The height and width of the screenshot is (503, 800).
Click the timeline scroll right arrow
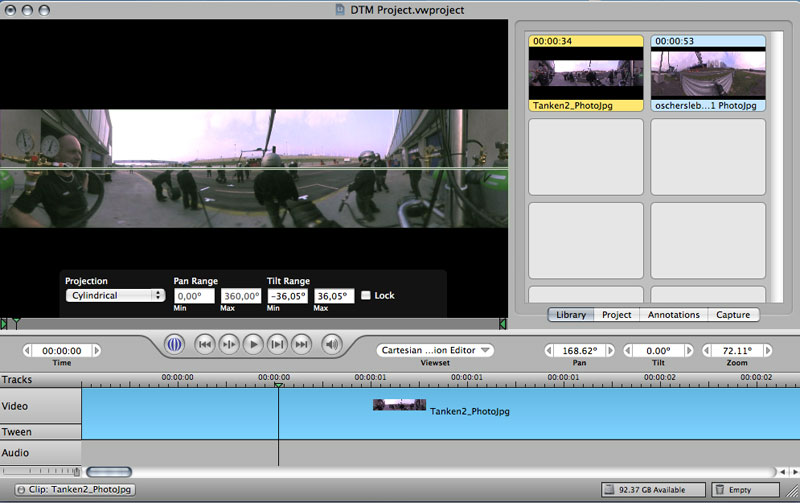(794, 472)
